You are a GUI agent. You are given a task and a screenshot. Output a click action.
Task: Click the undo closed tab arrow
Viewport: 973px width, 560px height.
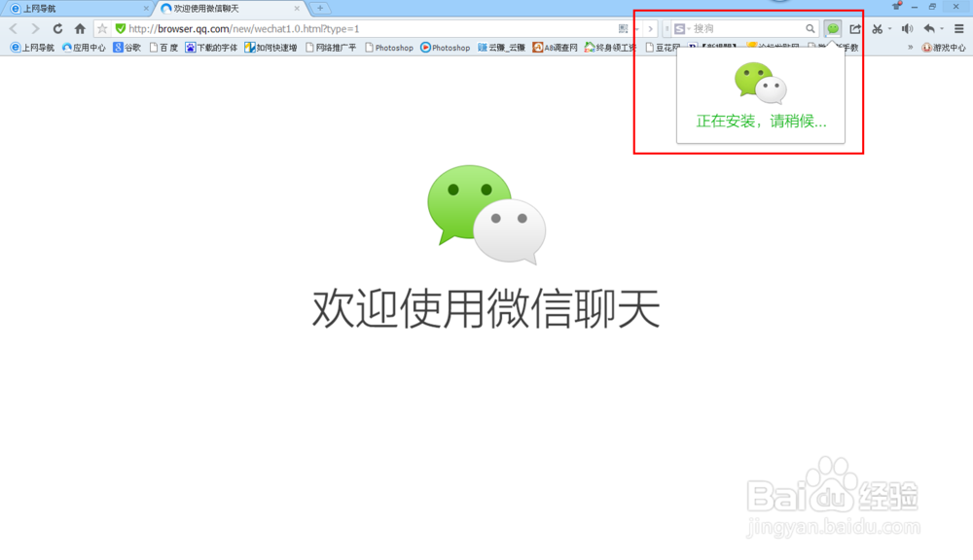(929, 28)
